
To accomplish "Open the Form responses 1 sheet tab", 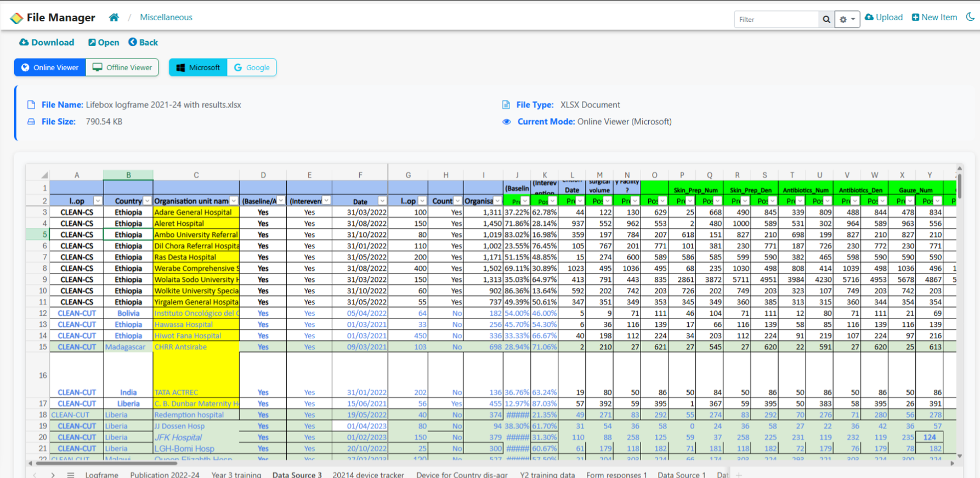I will [616, 475].
